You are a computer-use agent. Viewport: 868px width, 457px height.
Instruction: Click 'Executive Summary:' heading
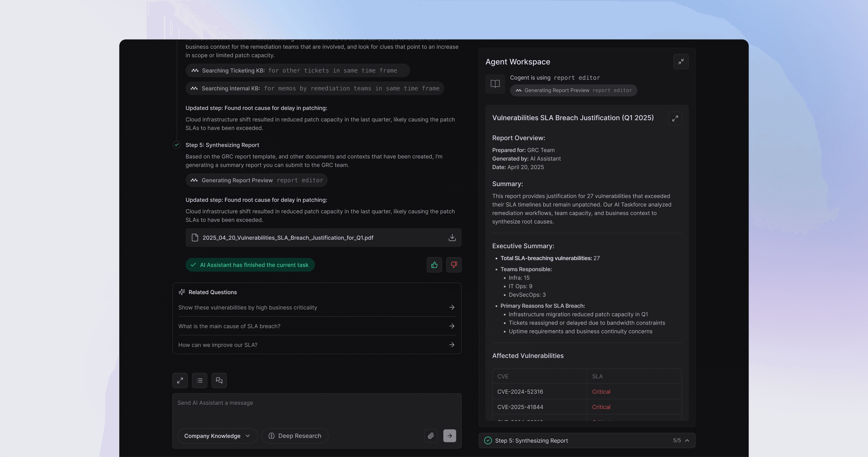point(523,246)
